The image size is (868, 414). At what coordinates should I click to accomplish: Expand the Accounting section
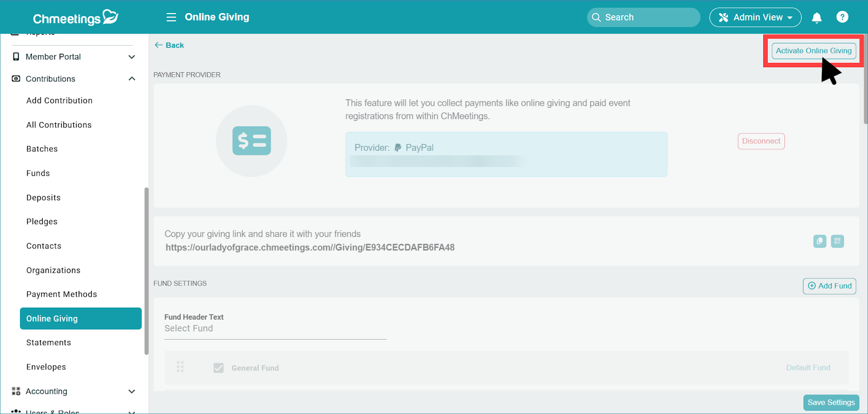(x=131, y=391)
